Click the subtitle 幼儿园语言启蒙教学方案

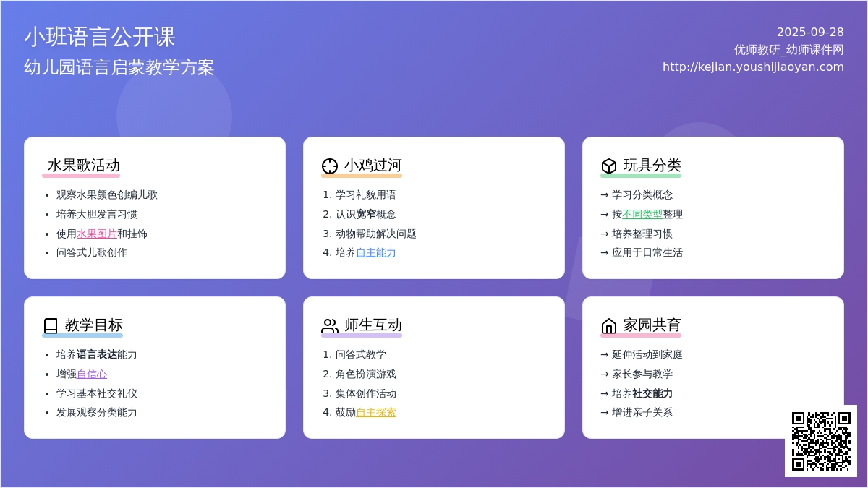119,67
